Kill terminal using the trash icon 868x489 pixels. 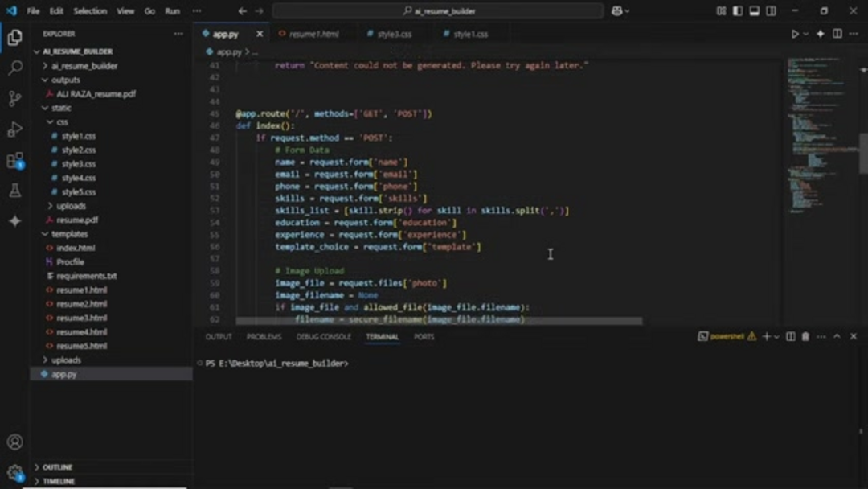805,337
